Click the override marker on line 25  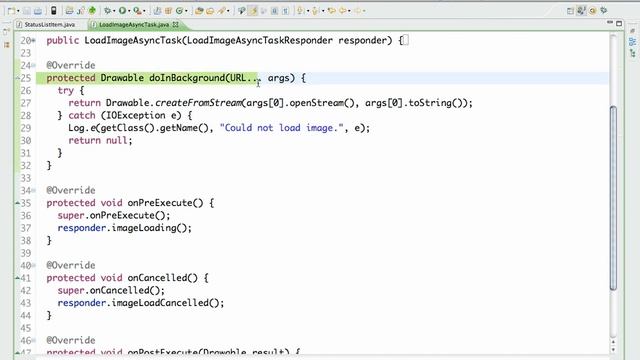point(18,78)
